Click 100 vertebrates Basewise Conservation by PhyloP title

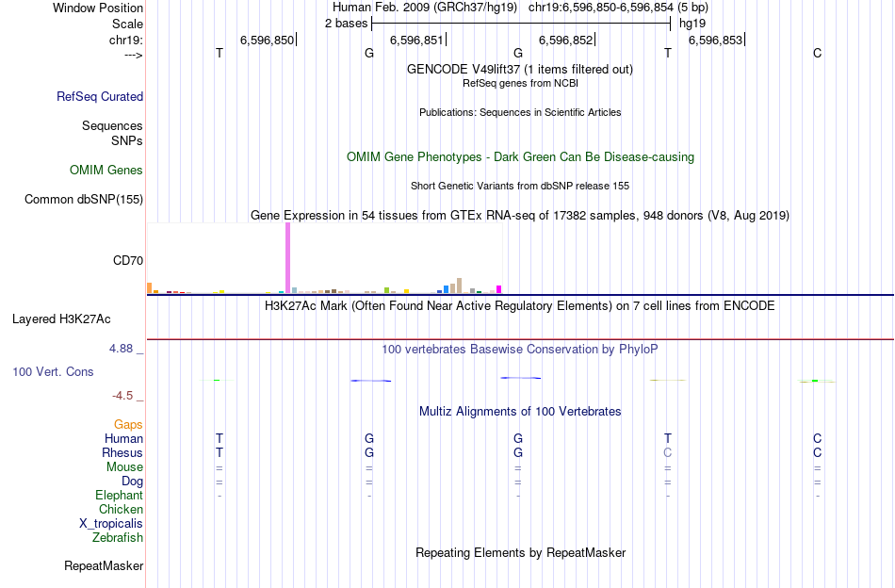(x=520, y=350)
